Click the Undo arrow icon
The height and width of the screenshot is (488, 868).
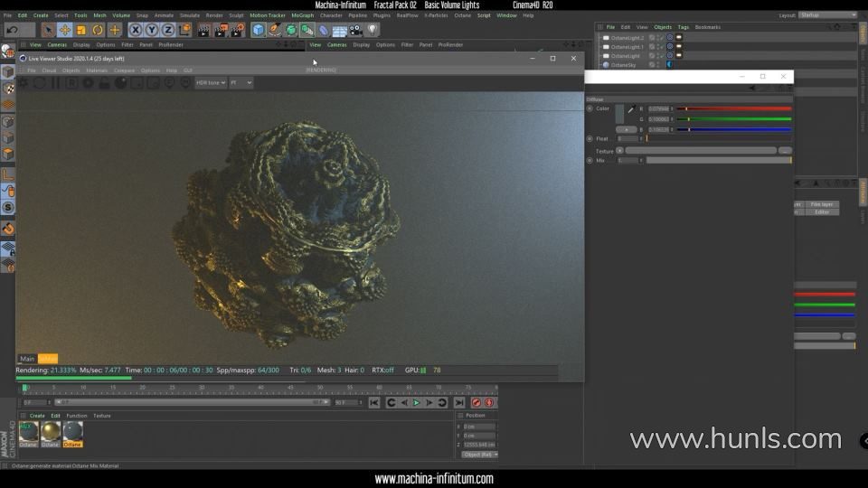point(10,30)
